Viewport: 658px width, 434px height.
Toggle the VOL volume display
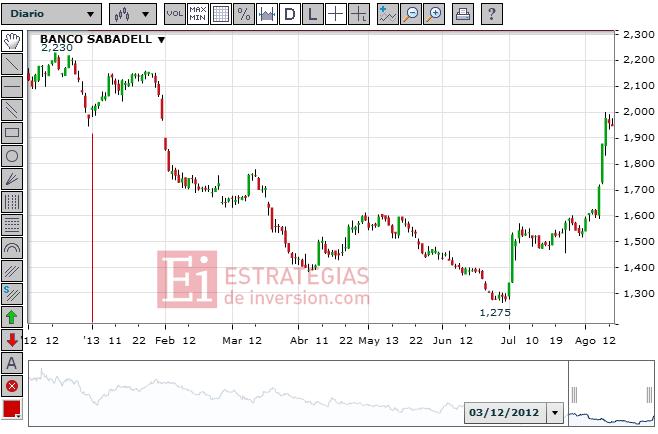click(175, 14)
